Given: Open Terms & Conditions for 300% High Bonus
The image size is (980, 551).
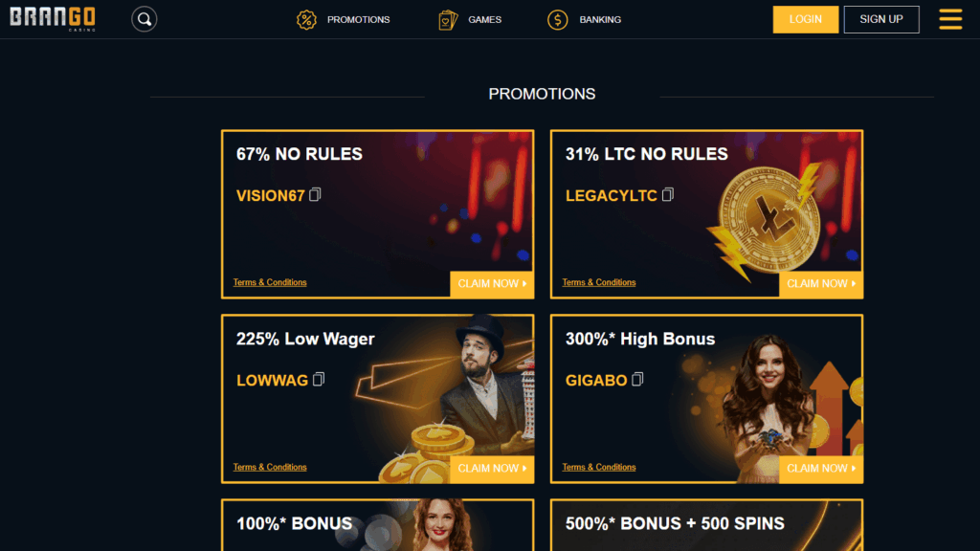Looking at the screenshot, I should point(599,467).
